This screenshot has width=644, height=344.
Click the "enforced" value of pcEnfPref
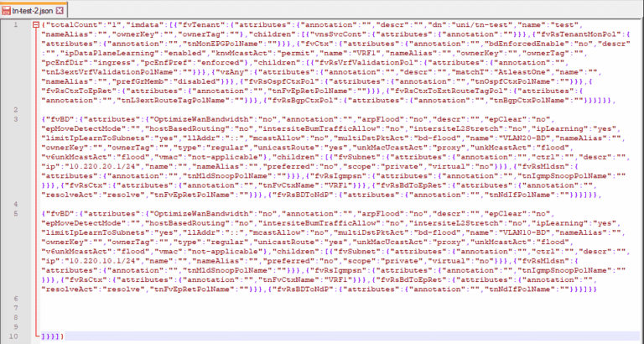tap(221, 63)
